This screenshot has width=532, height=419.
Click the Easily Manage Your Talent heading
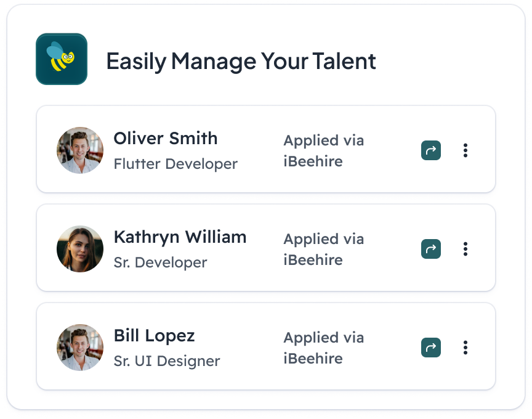(x=241, y=62)
